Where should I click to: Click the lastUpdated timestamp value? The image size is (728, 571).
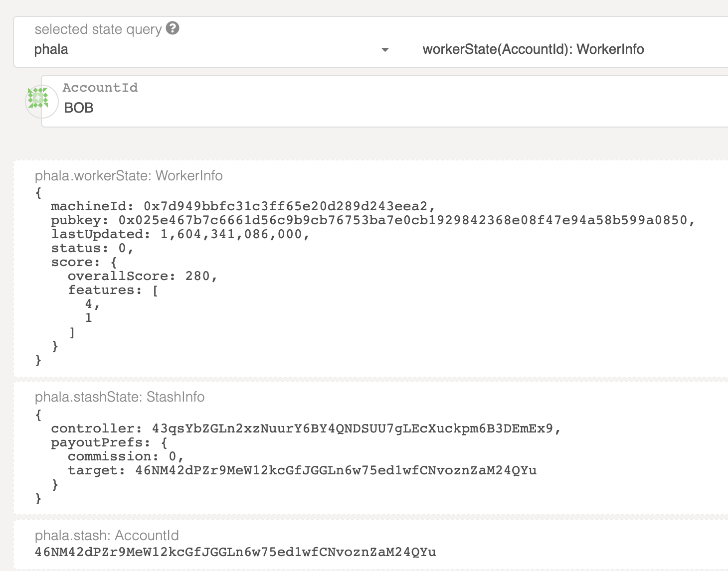[234, 234]
